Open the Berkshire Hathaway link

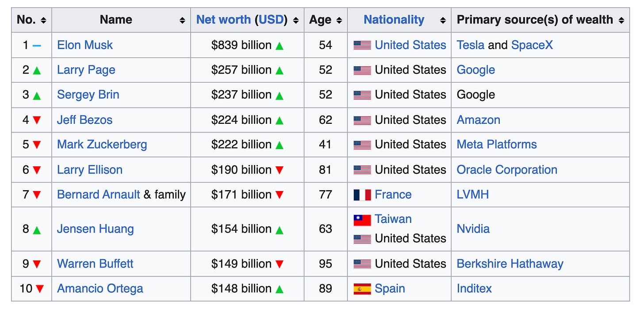[510, 264]
